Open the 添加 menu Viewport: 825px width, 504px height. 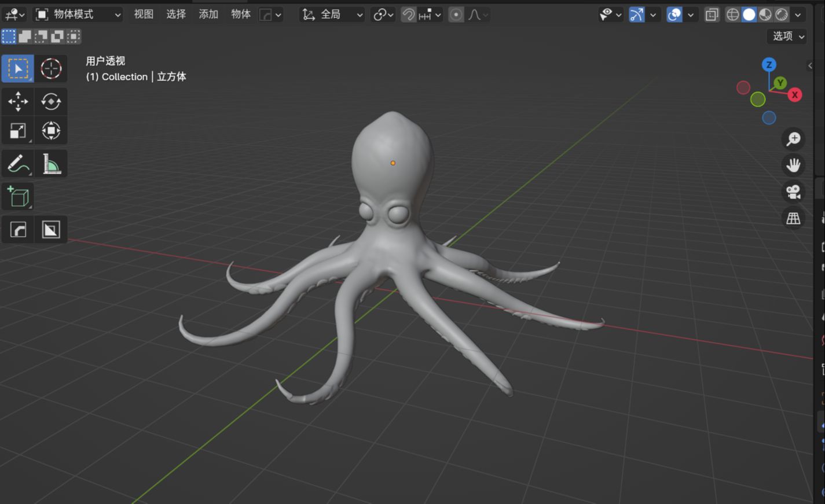(208, 14)
